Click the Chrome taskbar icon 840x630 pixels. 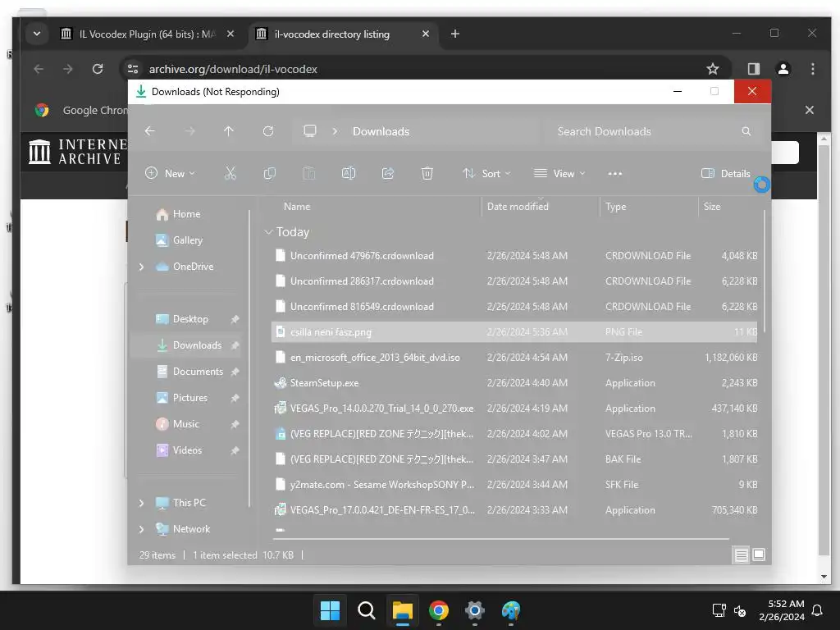coord(439,610)
